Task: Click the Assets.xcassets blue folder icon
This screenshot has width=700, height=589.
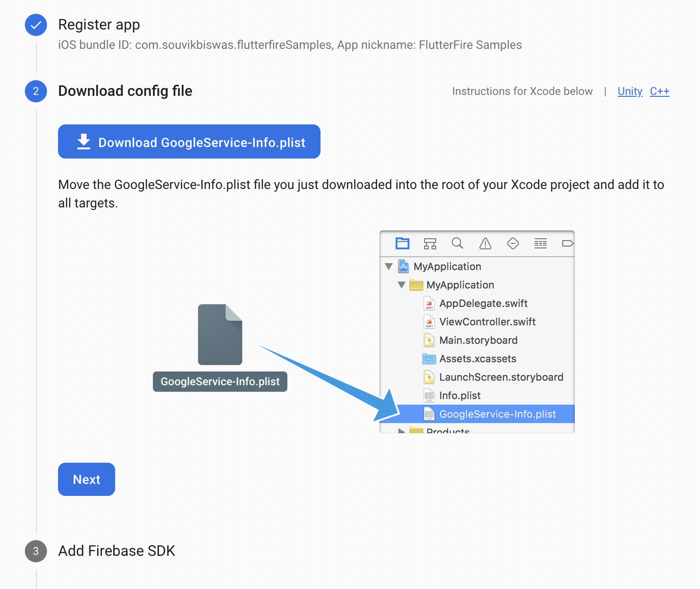Action: click(x=429, y=359)
